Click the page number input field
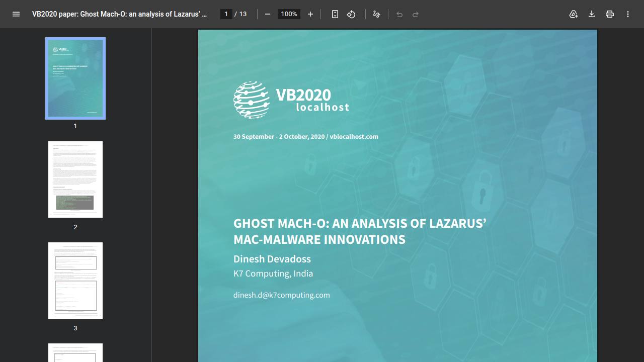This screenshot has width=644, height=362. 226,14
